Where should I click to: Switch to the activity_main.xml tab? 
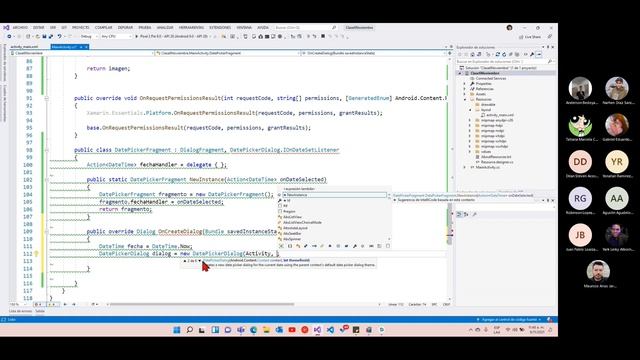point(24,47)
